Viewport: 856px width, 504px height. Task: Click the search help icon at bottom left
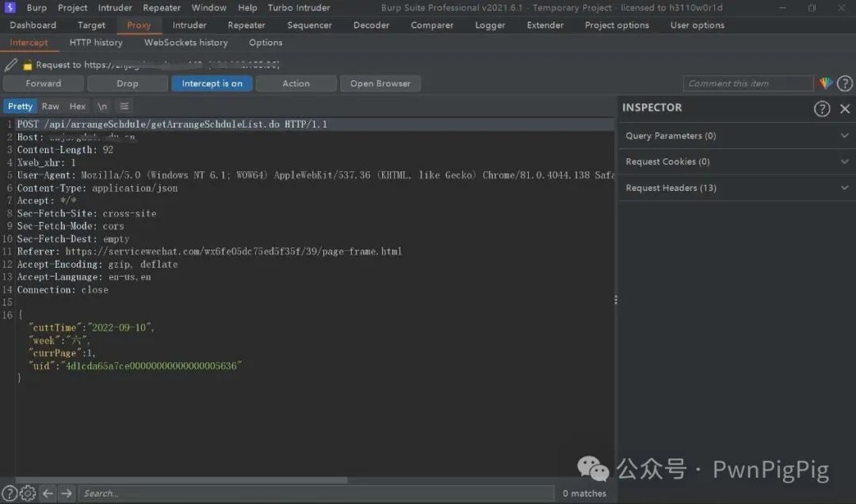[10, 493]
